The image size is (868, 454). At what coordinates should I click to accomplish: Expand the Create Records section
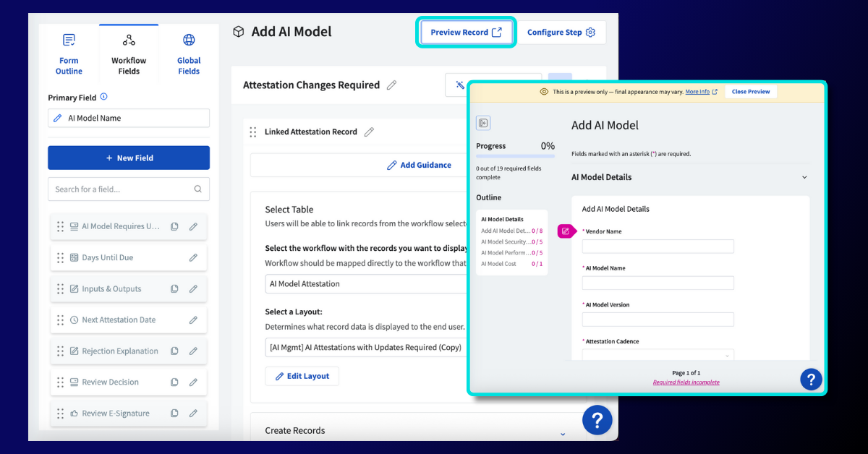point(563,433)
